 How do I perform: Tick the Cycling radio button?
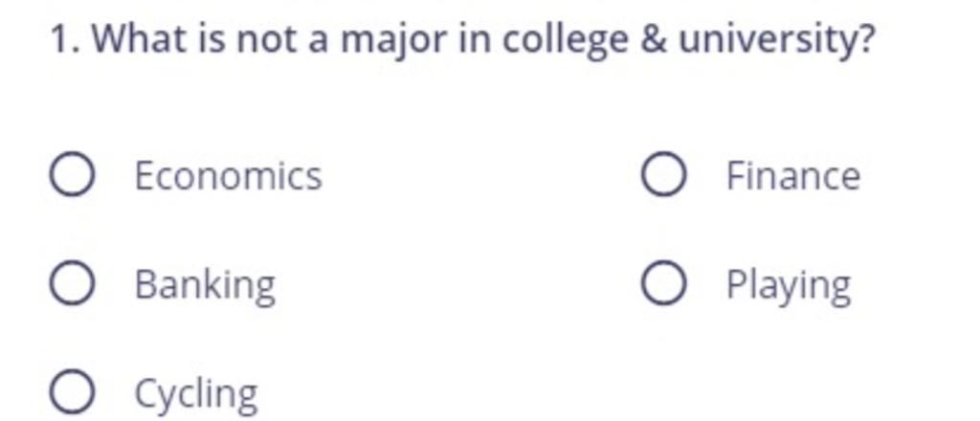click(x=72, y=392)
